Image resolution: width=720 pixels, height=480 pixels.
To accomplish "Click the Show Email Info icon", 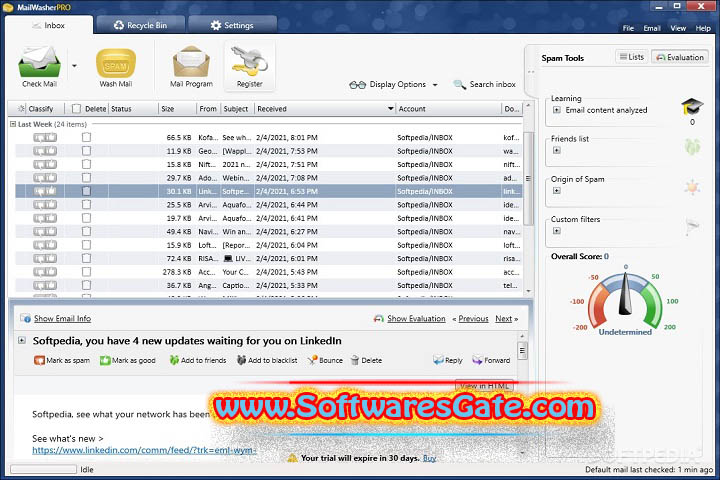I will click(x=25, y=318).
